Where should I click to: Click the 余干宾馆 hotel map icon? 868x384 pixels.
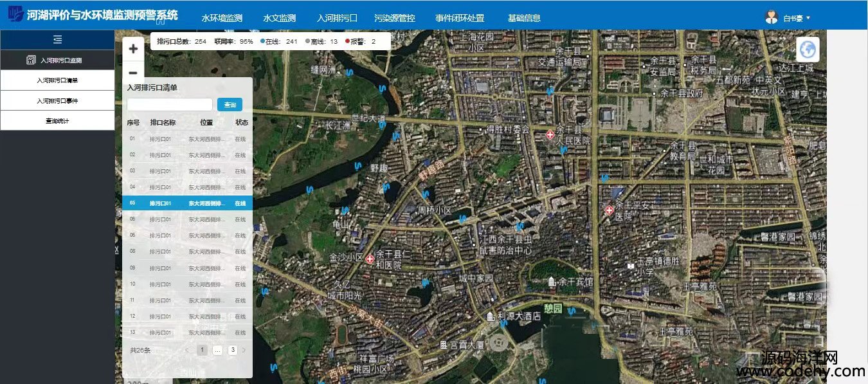pyautogui.click(x=551, y=282)
